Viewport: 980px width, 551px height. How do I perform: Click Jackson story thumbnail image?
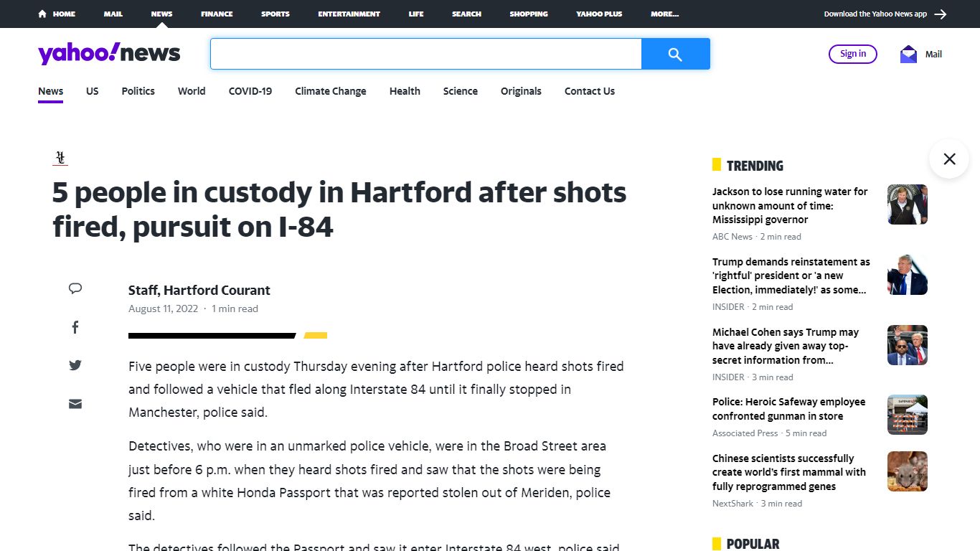point(908,204)
